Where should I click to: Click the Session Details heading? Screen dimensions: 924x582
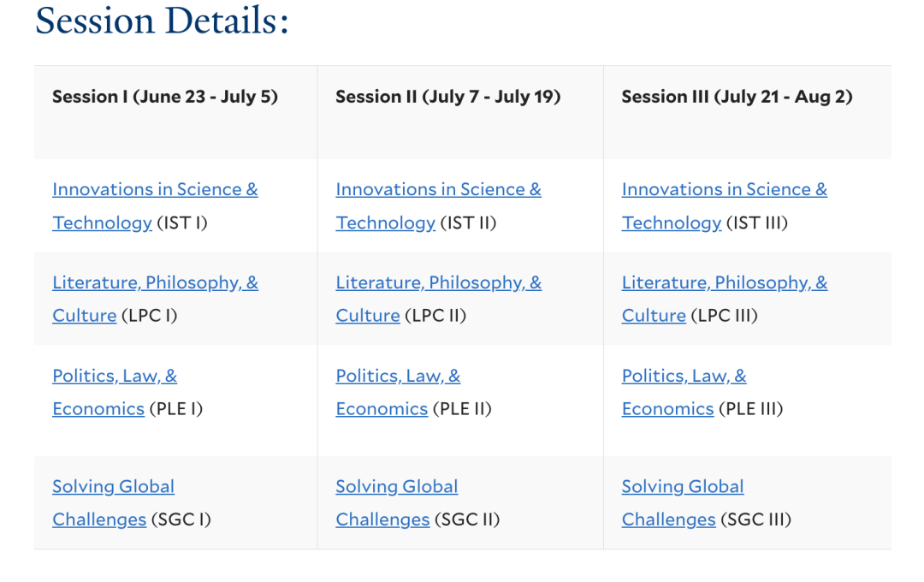point(162,21)
